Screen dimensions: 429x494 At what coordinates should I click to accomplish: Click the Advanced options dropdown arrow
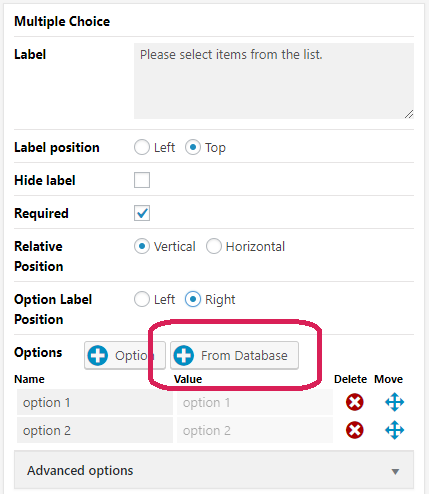395,471
